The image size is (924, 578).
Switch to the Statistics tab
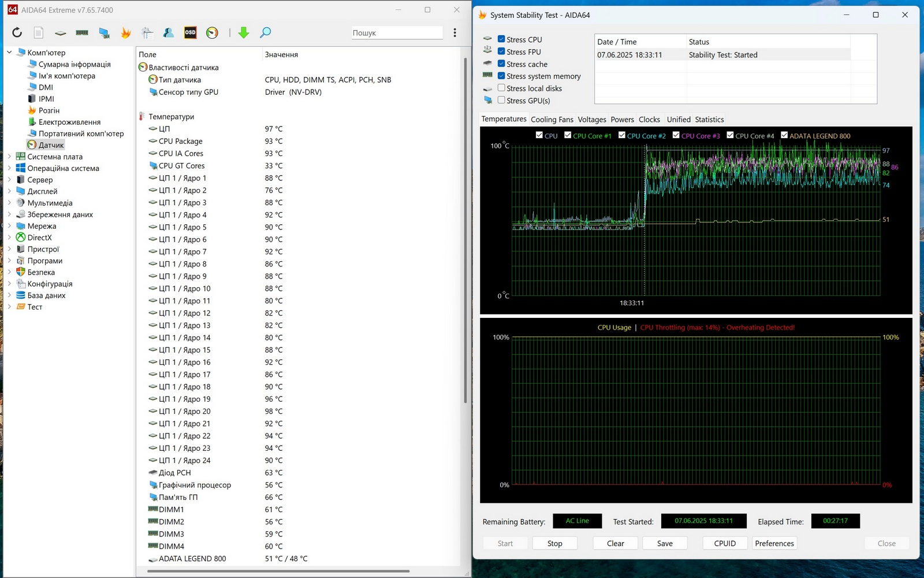point(709,120)
